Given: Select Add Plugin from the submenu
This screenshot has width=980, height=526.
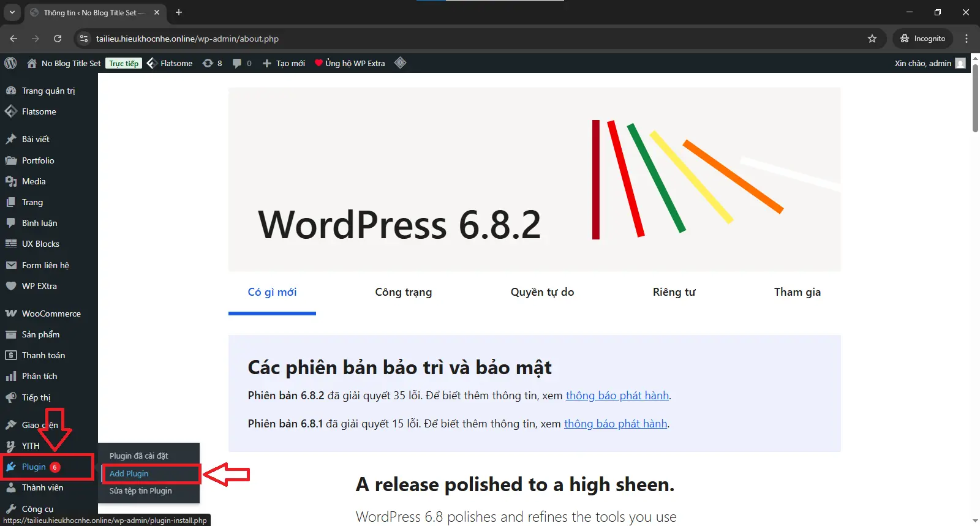Looking at the screenshot, I should click(129, 473).
